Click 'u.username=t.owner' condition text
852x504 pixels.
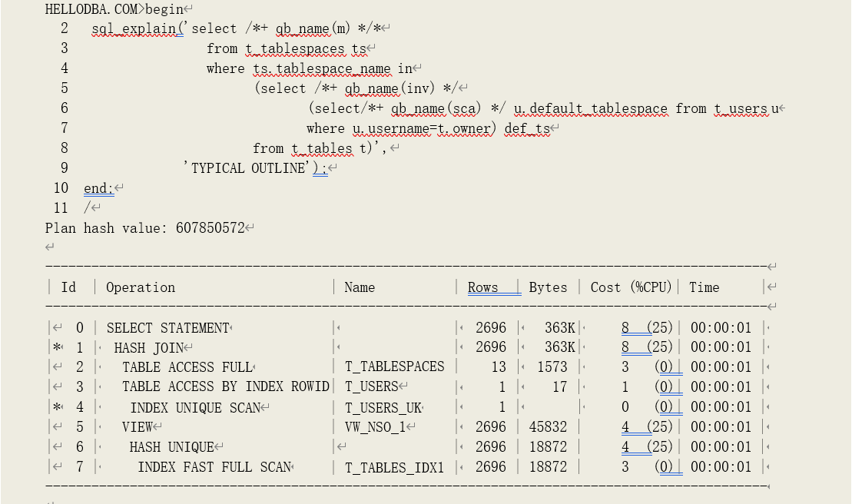pyautogui.click(x=424, y=129)
